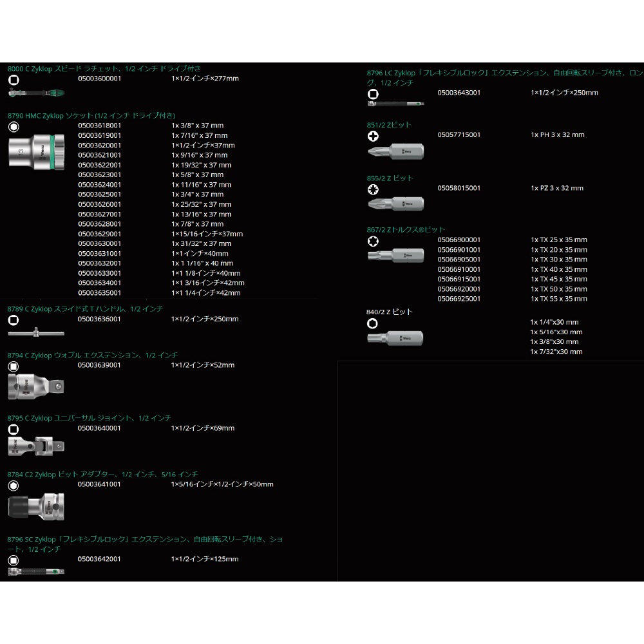Image resolution: width=644 pixels, height=644 pixels.
Task: Click part number 05003636001
Action: coord(99,319)
